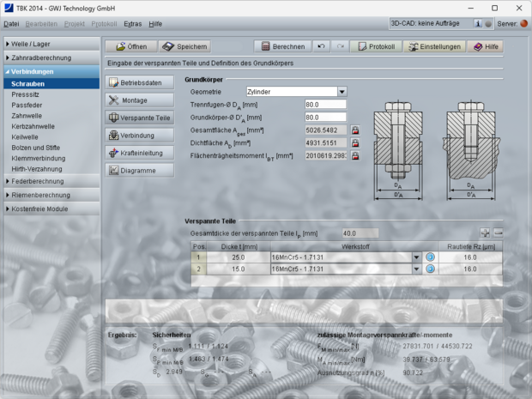Toggle lock beside Flächenträgheitsmoment field
Viewport: 532px width, 399px height.
(x=354, y=156)
